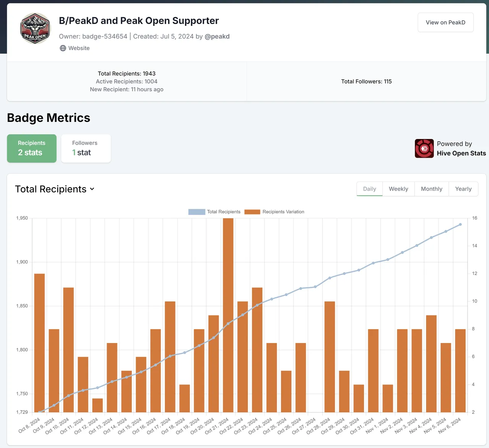Click the Oct 30, 2024 orange bar

pyautogui.click(x=359, y=398)
